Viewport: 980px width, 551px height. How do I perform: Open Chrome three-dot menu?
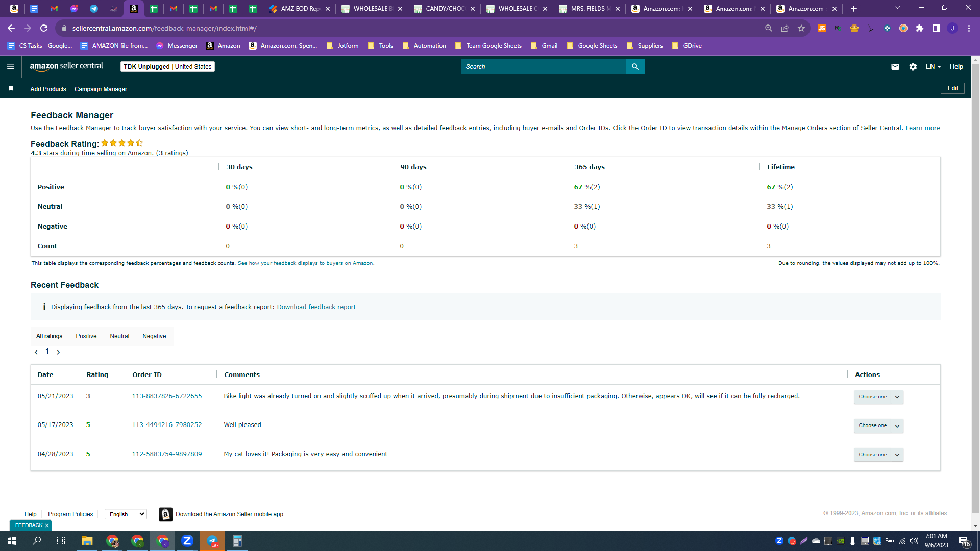969,28
